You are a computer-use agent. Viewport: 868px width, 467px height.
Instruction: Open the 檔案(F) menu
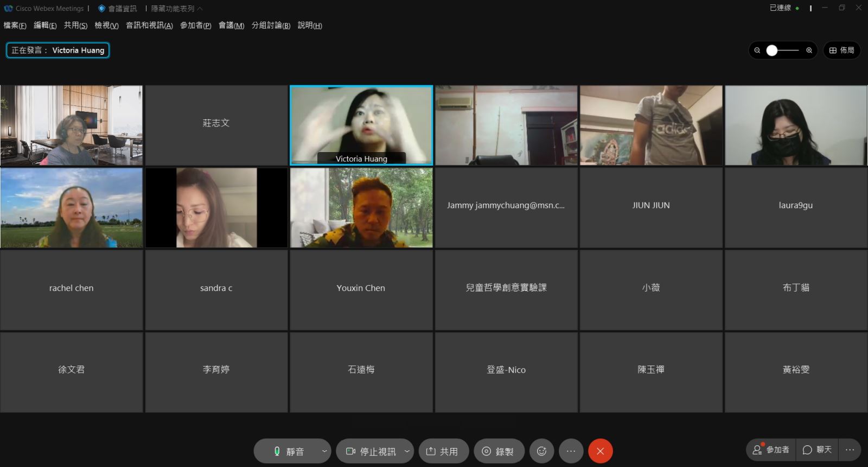[15, 26]
